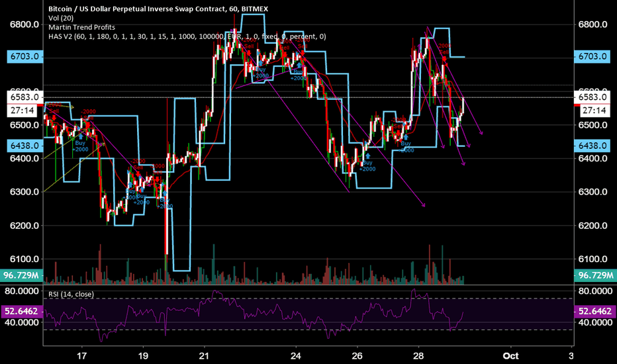Click the 26 date on the time axis

tap(357, 356)
